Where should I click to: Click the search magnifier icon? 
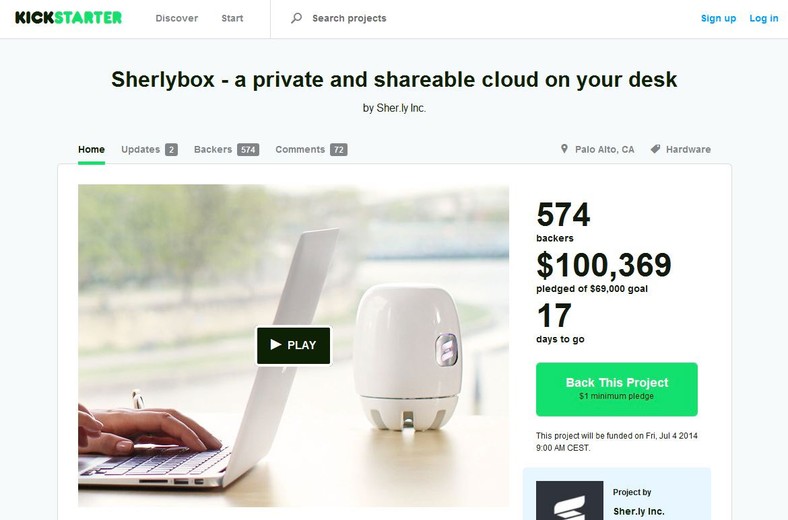click(297, 18)
